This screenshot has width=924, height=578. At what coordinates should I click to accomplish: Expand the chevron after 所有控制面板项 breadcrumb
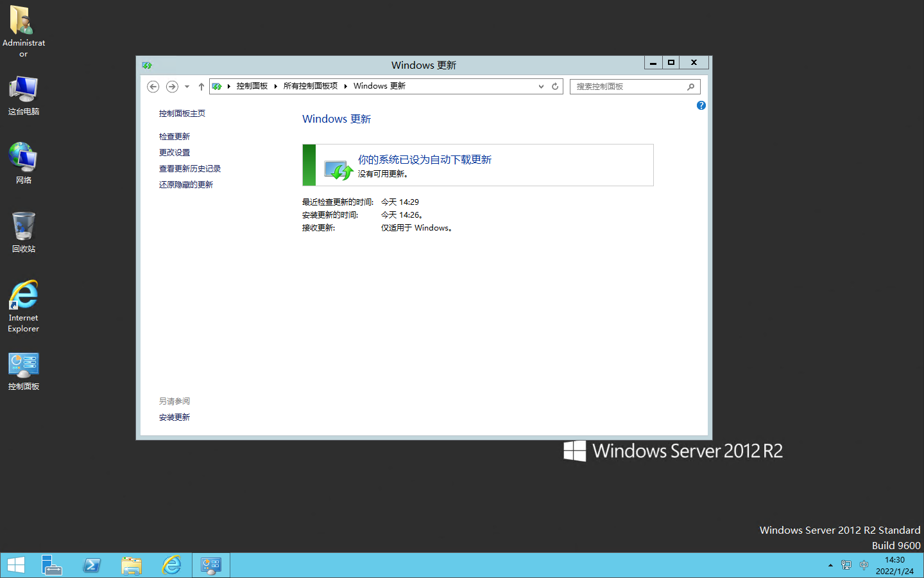pos(345,86)
